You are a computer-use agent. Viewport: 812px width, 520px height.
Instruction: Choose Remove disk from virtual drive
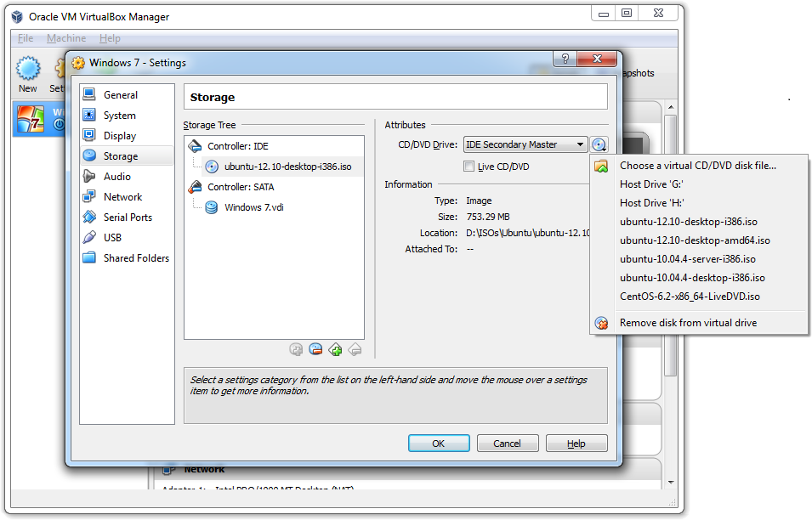(x=688, y=323)
